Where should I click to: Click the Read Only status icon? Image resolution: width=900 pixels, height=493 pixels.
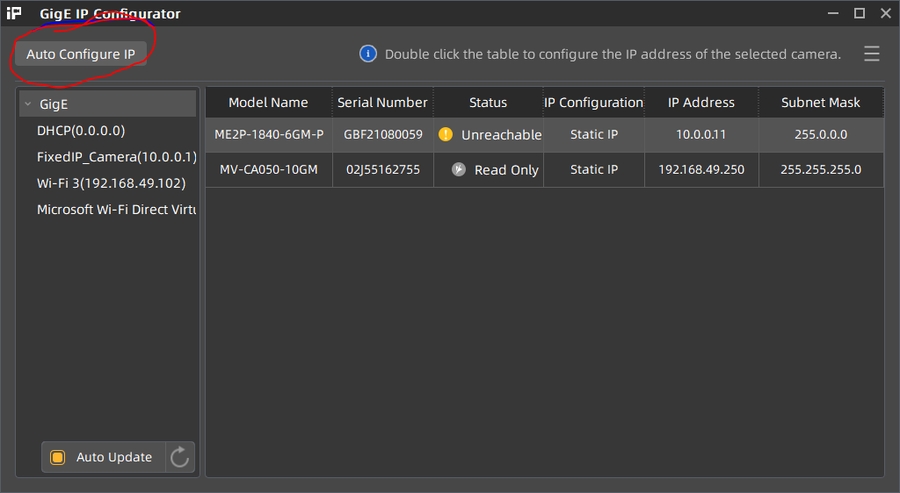pyautogui.click(x=459, y=170)
